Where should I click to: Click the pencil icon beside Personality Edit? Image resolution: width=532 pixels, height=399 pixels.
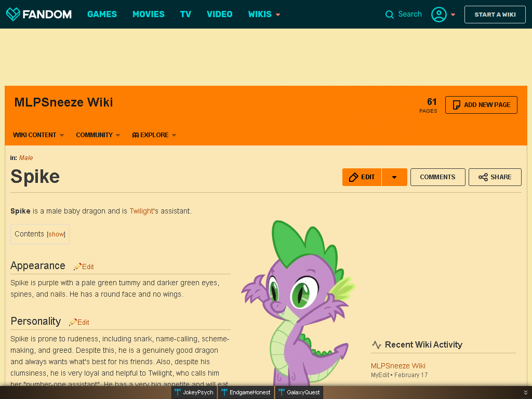(73, 322)
